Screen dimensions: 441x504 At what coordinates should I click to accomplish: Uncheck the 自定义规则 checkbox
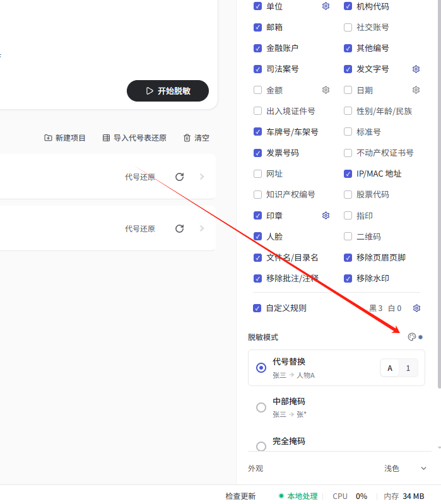[257, 308]
